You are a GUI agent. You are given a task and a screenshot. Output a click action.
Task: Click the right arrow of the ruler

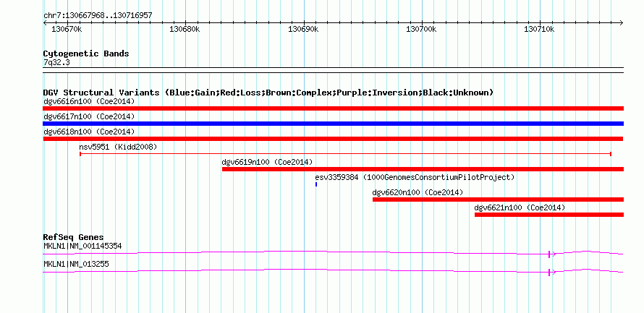[621, 22]
